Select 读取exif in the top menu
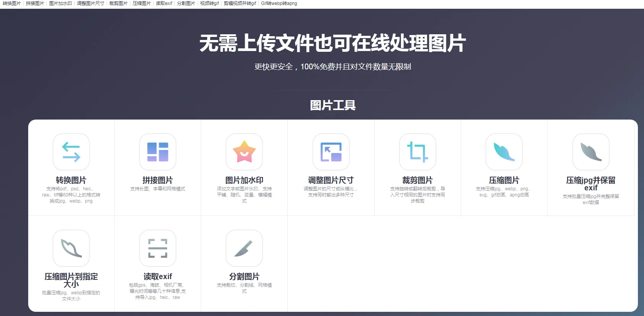The height and width of the screenshot is (316, 644). (x=164, y=3)
